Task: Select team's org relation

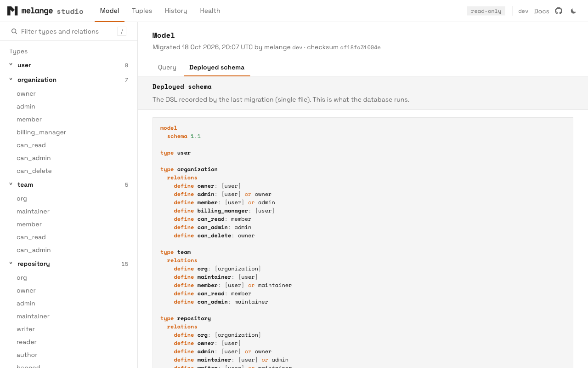Action: pyautogui.click(x=22, y=199)
